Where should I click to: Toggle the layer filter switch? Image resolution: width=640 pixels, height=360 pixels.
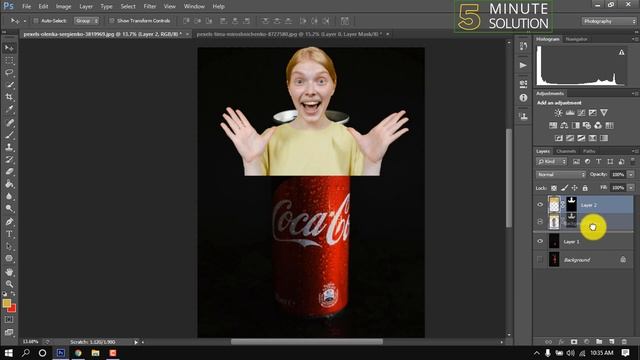coord(632,162)
